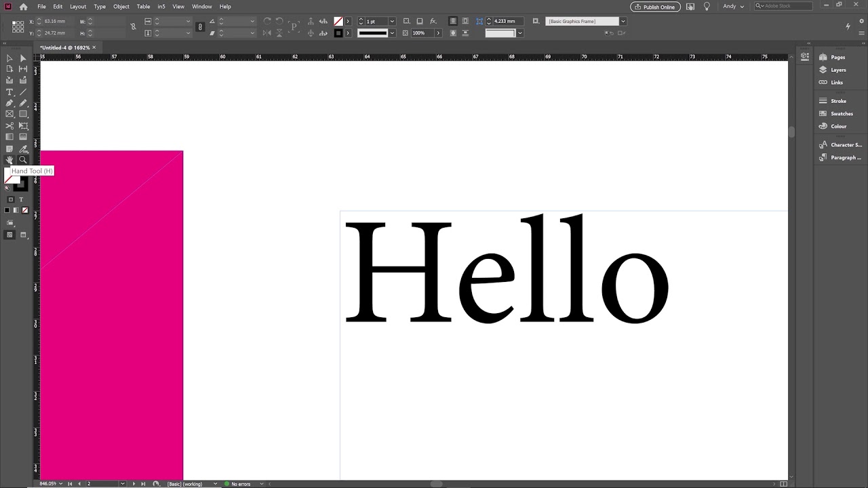Select the Pencil tool
This screenshot has height=488, width=868.
[x=23, y=103]
